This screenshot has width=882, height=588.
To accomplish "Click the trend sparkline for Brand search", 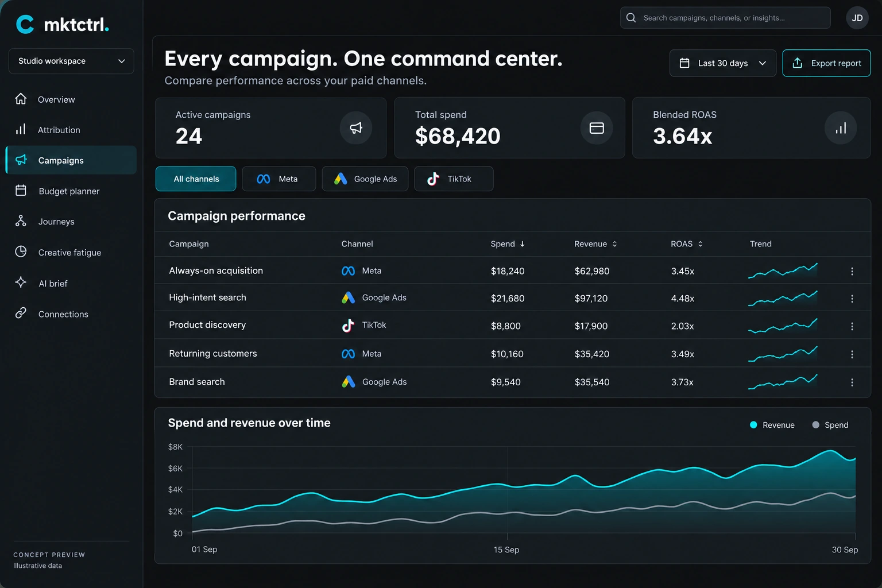I will (783, 382).
